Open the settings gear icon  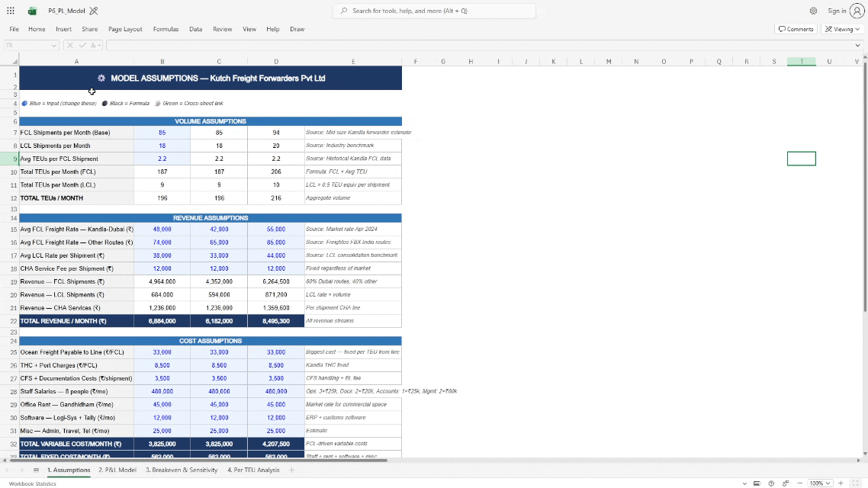click(x=813, y=11)
